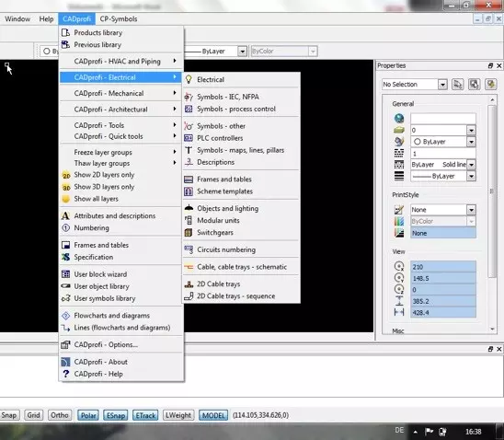Expand Thaw layer groups submenu

click(x=121, y=164)
